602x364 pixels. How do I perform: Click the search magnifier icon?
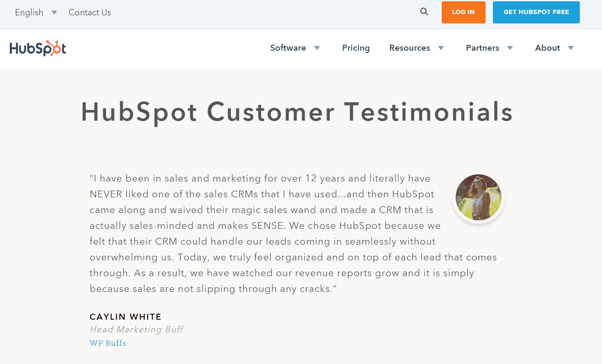(424, 12)
